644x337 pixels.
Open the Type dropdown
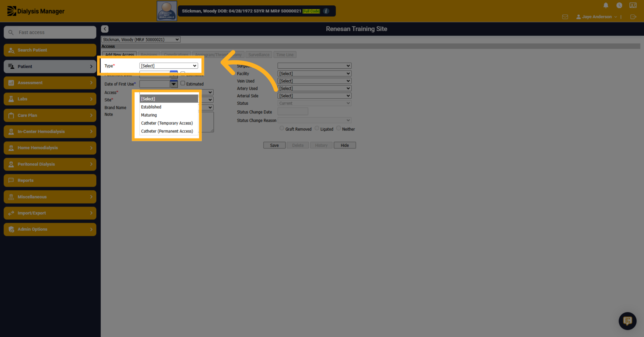169,66
